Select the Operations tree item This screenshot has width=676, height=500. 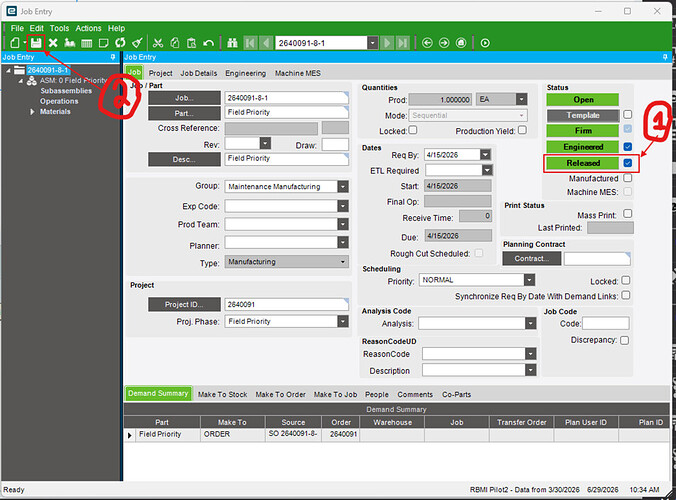tap(59, 101)
